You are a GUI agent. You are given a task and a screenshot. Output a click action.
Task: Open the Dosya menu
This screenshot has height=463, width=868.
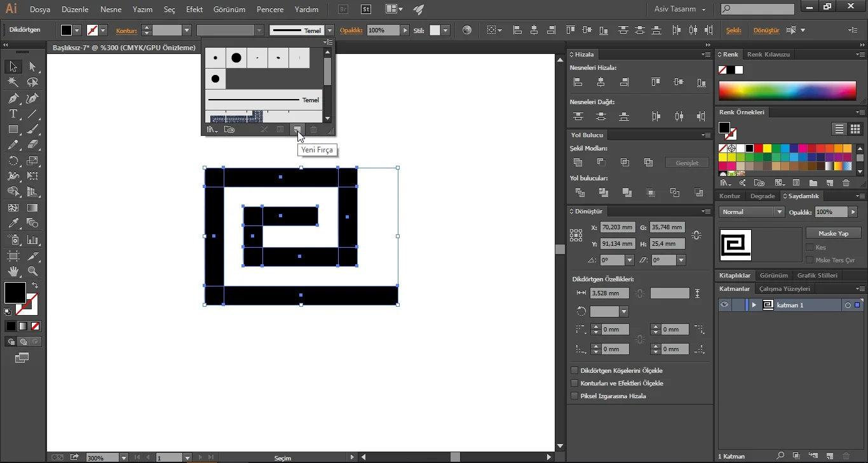40,10
